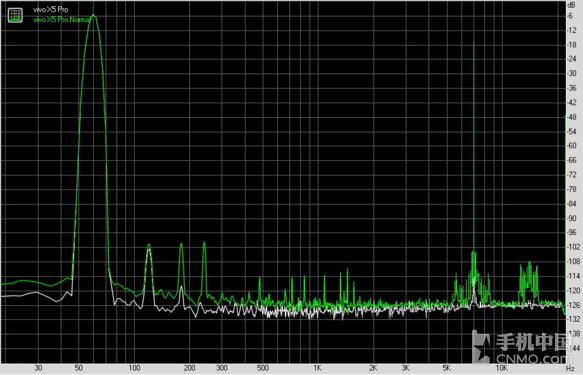The width and height of the screenshot is (583, 375).
Task: Select the white 'vivo X5 Pro' legend entry
Action: tap(51, 10)
